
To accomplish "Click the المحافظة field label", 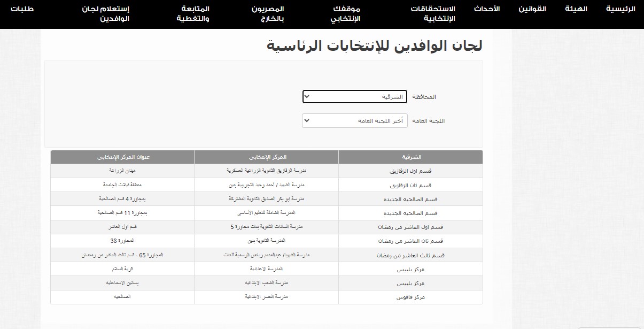I will point(424,97).
